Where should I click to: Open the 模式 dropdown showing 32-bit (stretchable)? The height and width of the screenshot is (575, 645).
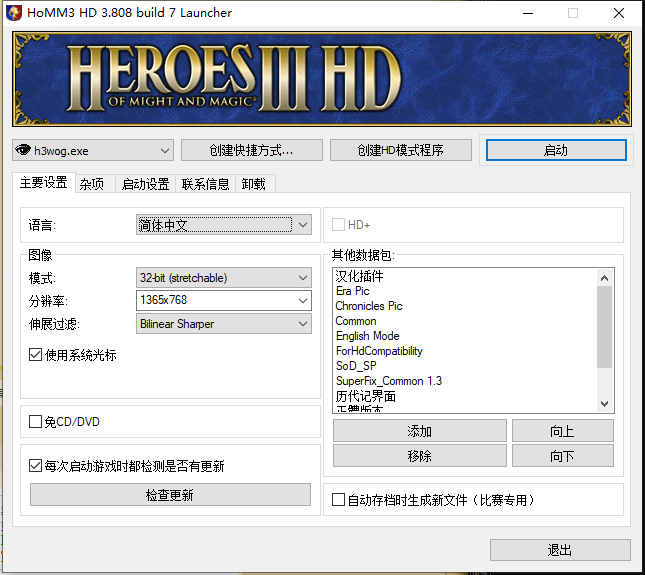(x=224, y=278)
